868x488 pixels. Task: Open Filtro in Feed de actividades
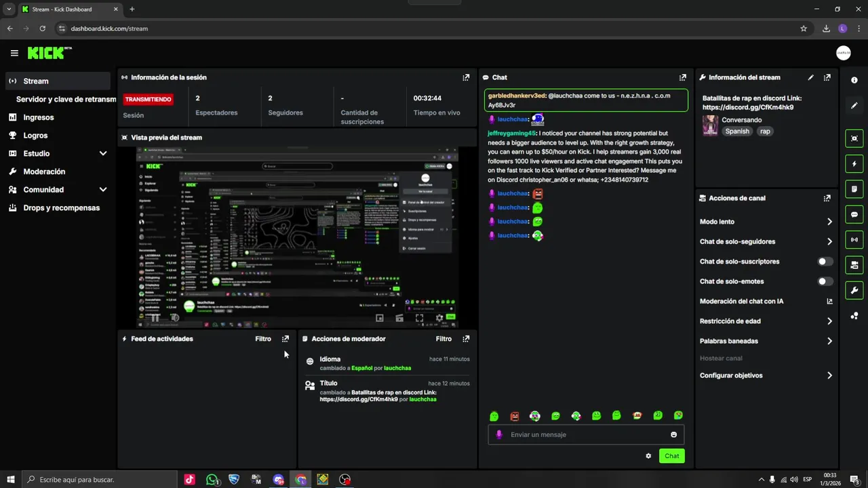tap(263, 339)
